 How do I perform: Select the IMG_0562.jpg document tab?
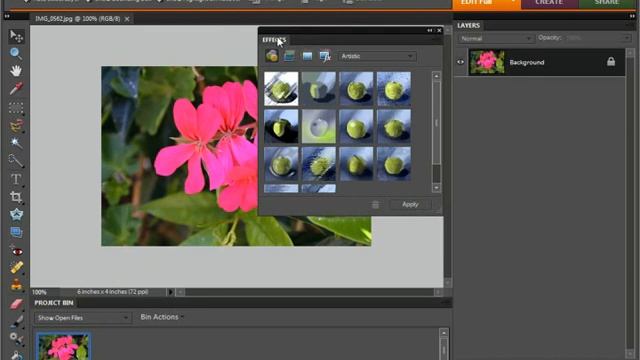pos(78,19)
